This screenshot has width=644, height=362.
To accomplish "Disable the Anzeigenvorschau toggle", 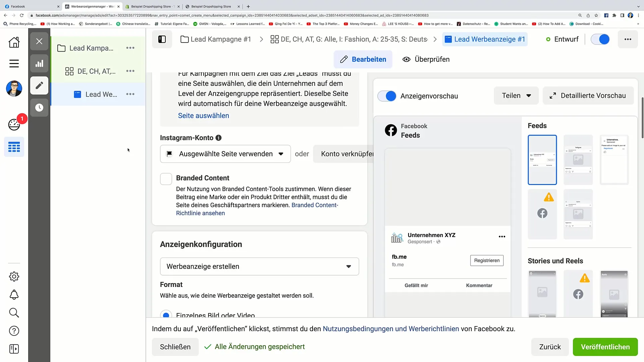I will [x=387, y=96].
